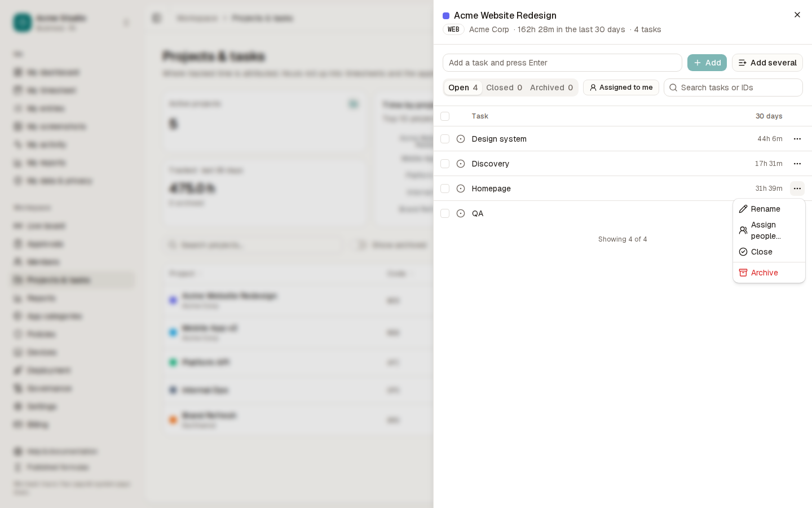Open the more options for Discovery

click(797, 164)
